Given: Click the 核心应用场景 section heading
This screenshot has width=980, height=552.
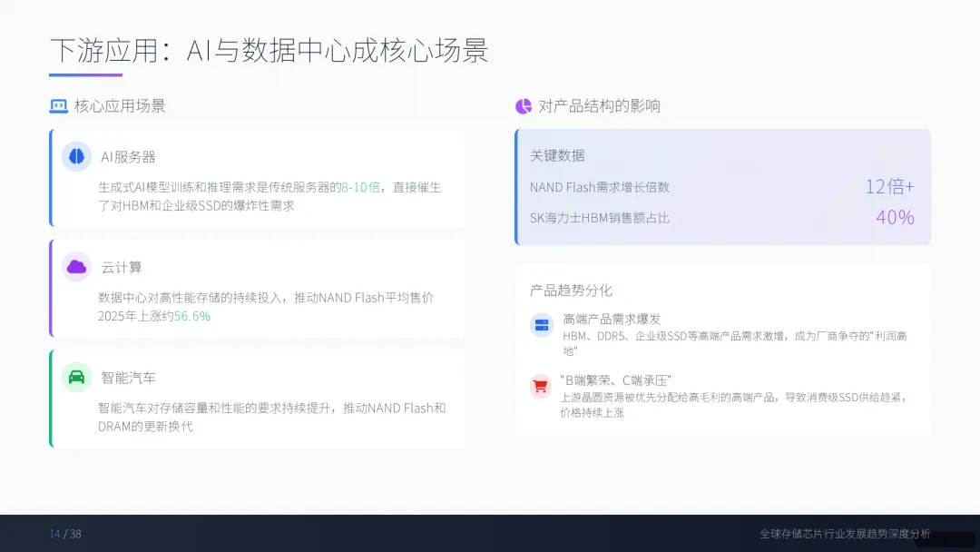Looking at the screenshot, I should 120,106.
